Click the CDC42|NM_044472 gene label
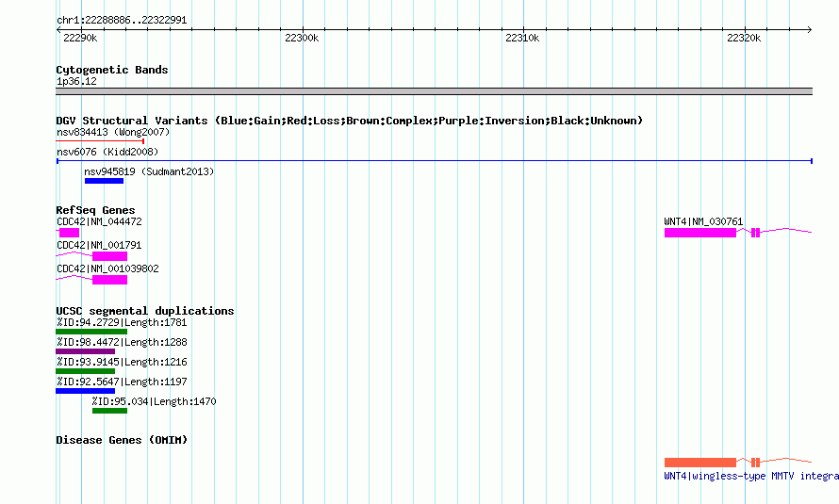839x504 pixels. 99,221
